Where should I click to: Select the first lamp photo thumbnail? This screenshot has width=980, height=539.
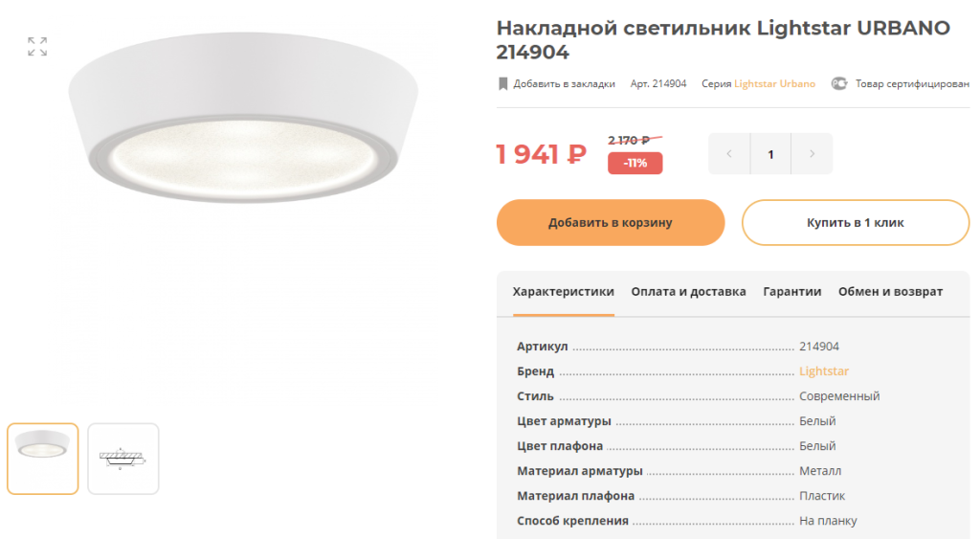(x=42, y=459)
